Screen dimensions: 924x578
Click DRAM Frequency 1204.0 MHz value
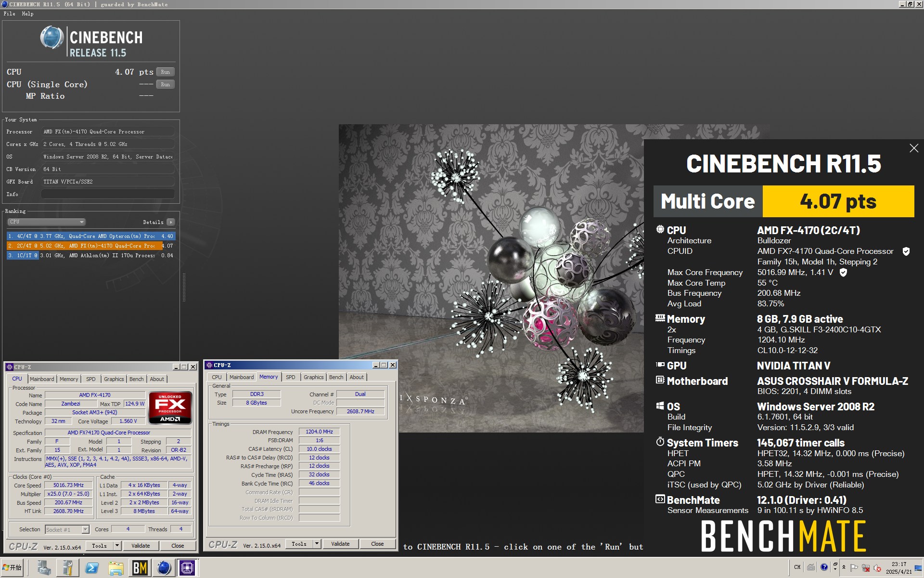tap(319, 432)
